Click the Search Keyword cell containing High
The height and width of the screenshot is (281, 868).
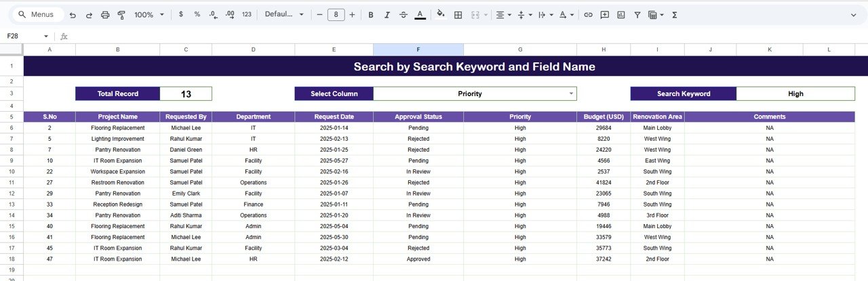tap(795, 93)
